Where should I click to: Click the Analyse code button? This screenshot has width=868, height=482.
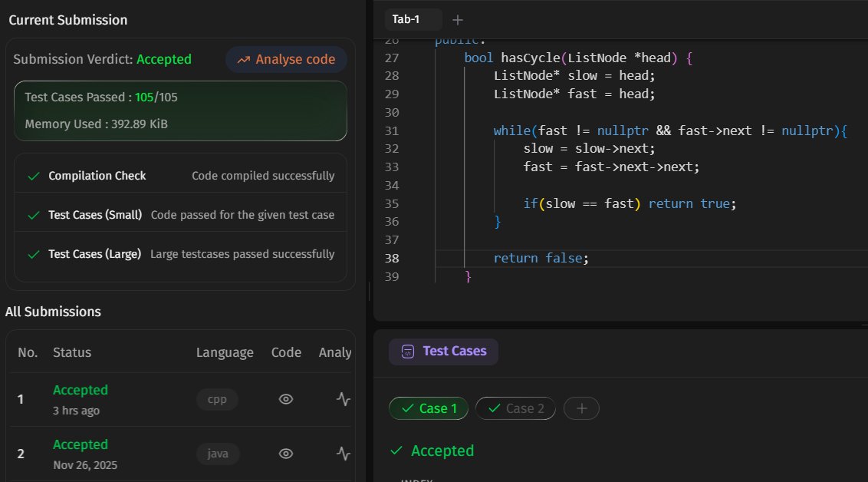pyautogui.click(x=286, y=59)
